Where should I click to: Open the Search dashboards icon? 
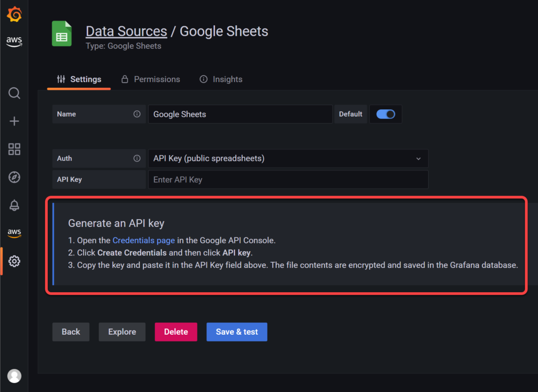(x=14, y=93)
